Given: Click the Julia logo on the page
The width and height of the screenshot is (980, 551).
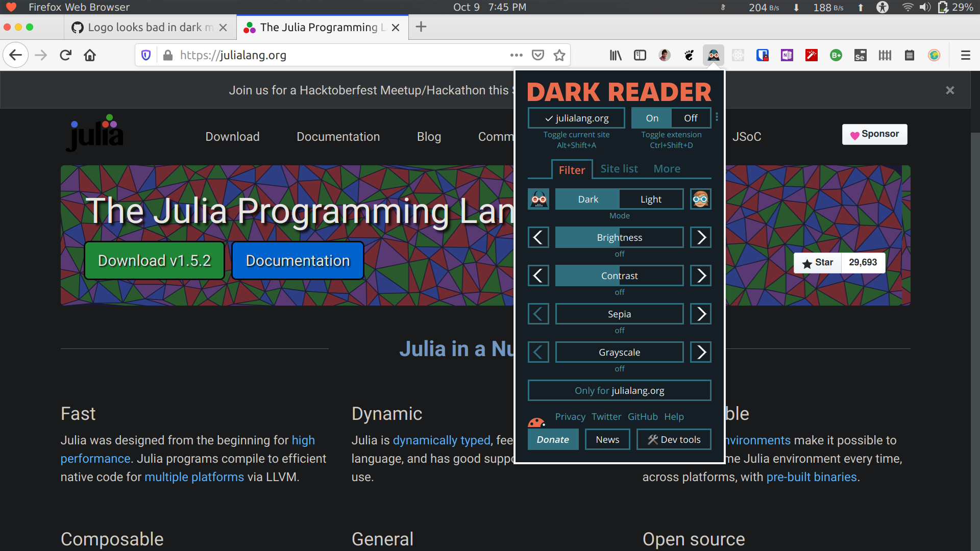Looking at the screenshot, I should [95, 133].
